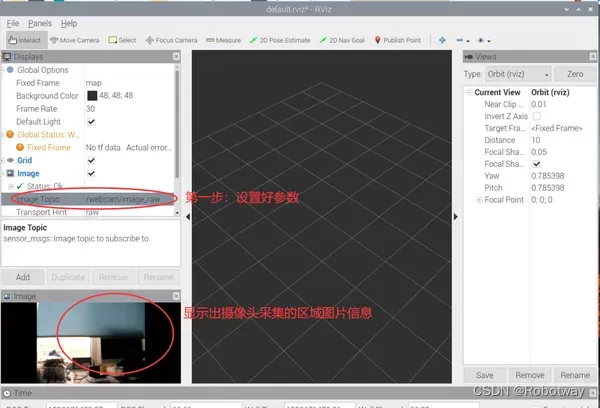Click the Distance value 10

(x=536, y=140)
